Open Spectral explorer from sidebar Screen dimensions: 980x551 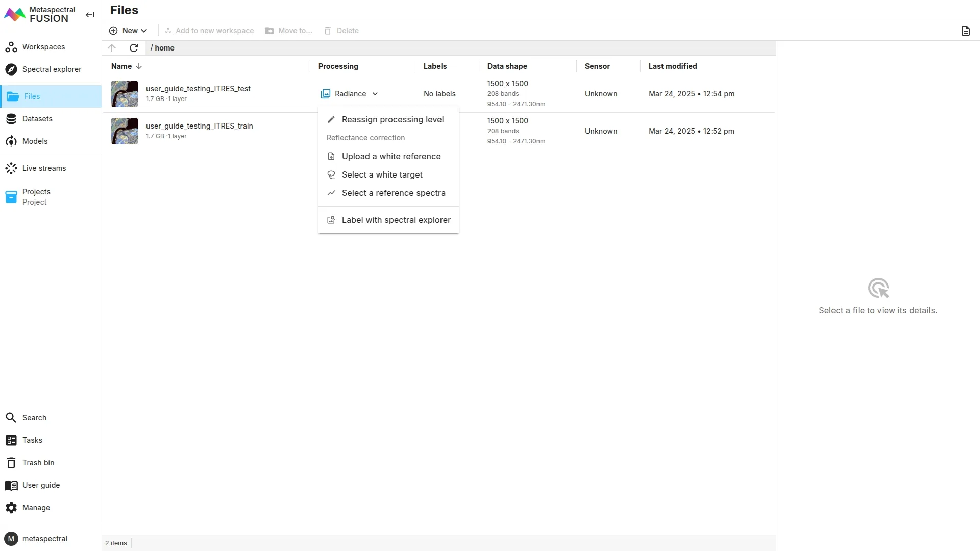coord(51,69)
